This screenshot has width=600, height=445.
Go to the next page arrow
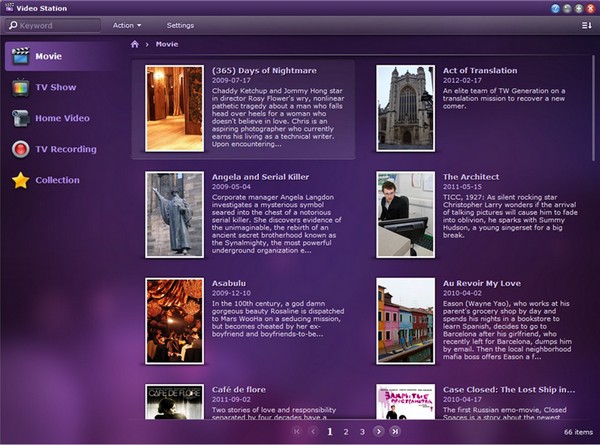pos(378,432)
